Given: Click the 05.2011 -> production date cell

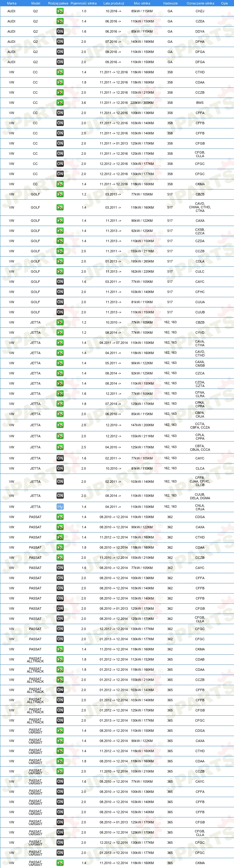Looking at the screenshot, I should pos(113,363).
